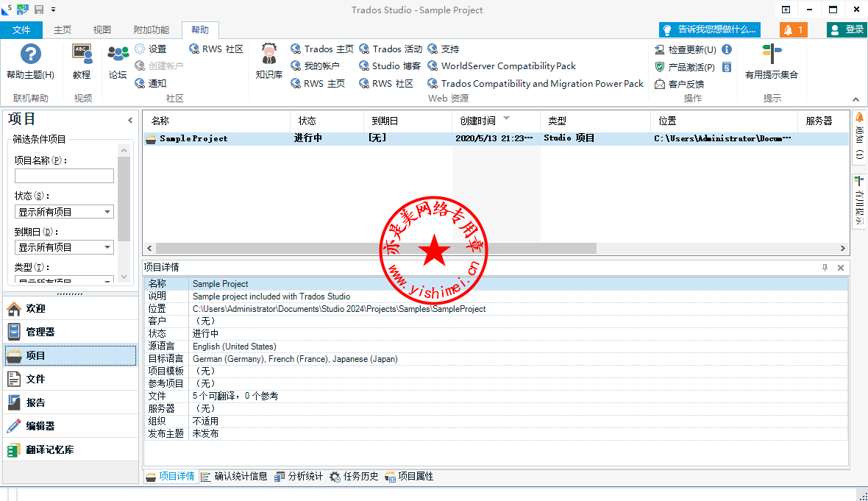Switch to the 视图 ribbon tab
Viewport: 868px width, 501px height.
(102, 30)
